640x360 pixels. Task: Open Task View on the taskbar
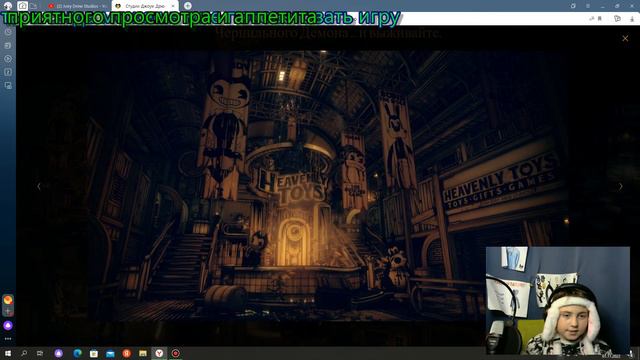[40, 353]
